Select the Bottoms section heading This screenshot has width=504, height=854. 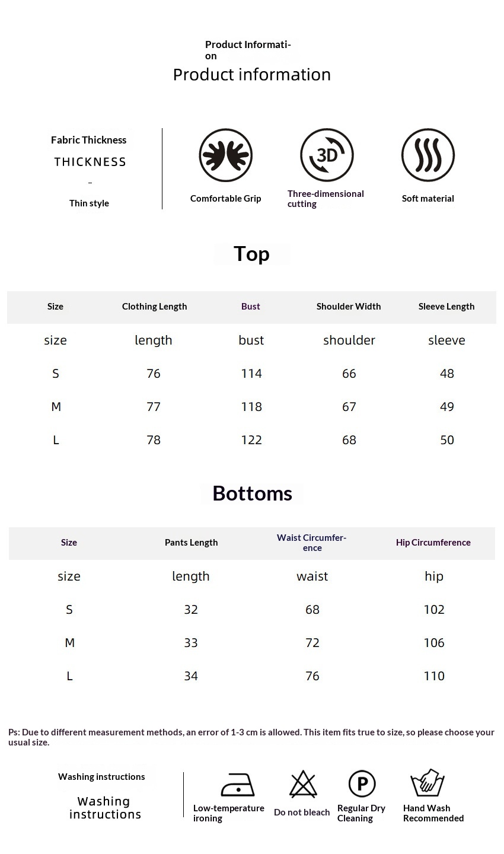[253, 493]
